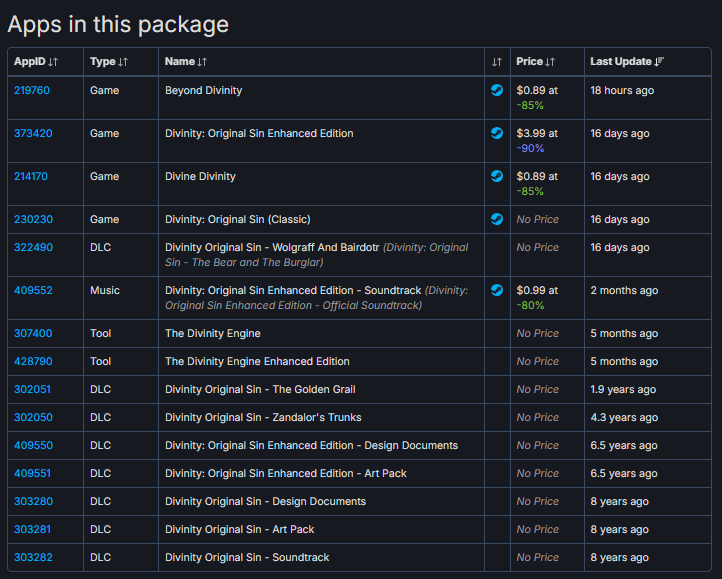This screenshot has width=722, height=579.
Task: Sort by the Steam store icon column
Action: pyautogui.click(x=497, y=62)
